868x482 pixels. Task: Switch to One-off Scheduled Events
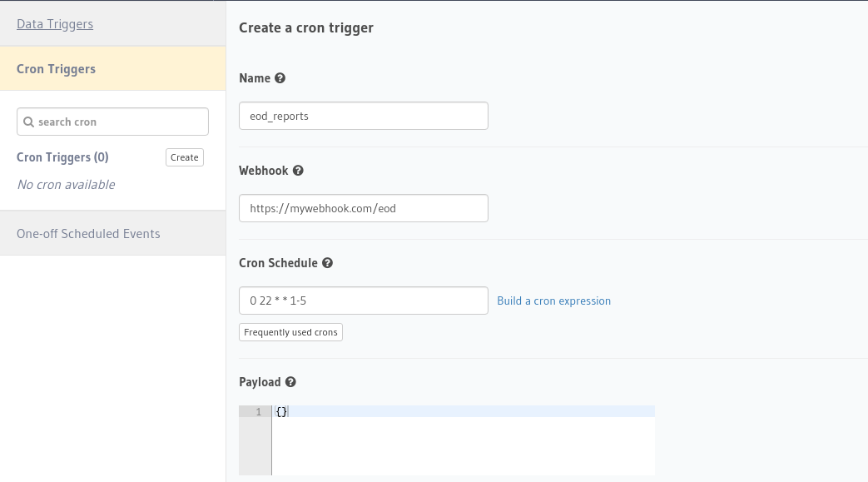113,233
